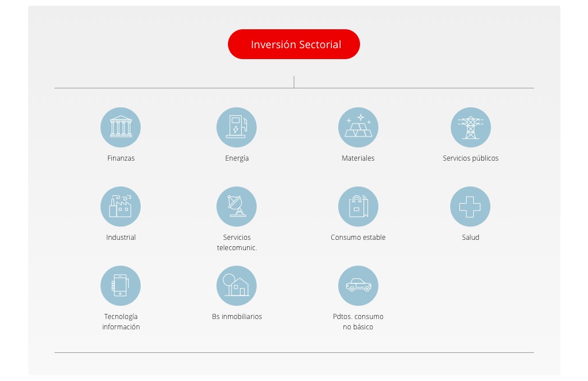Click the Finanzas text label

[121, 158]
